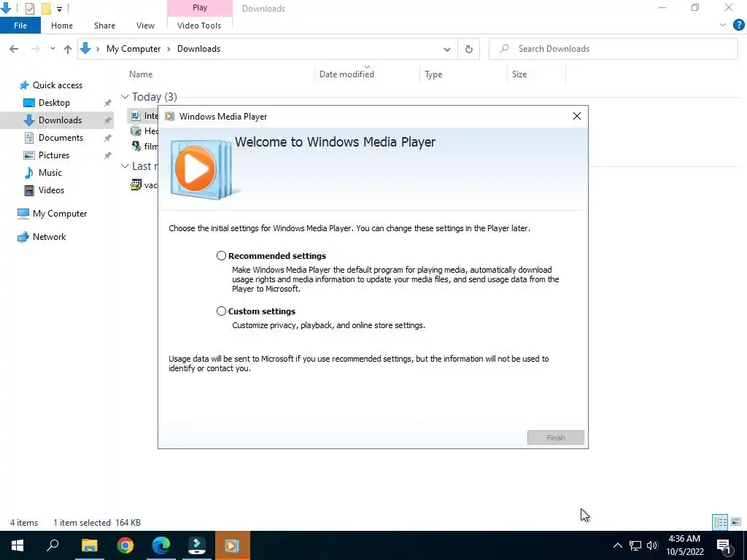The width and height of the screenshot is (747, 560).
Task: Select the Recommended settings radio button
Action: pos(221,256)
